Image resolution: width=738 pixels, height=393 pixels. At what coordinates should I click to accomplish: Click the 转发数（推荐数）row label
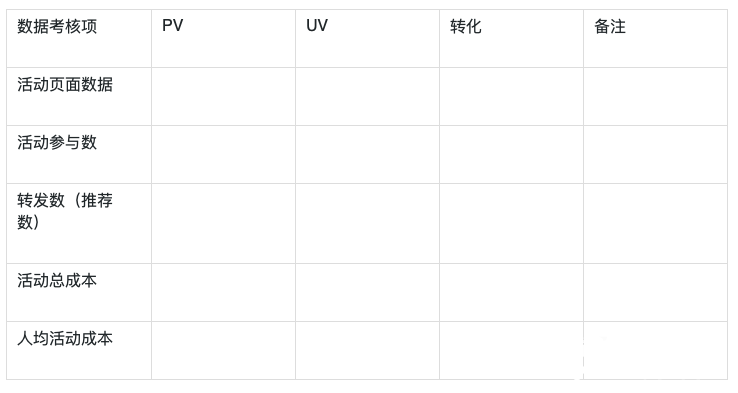click(79, 224)
